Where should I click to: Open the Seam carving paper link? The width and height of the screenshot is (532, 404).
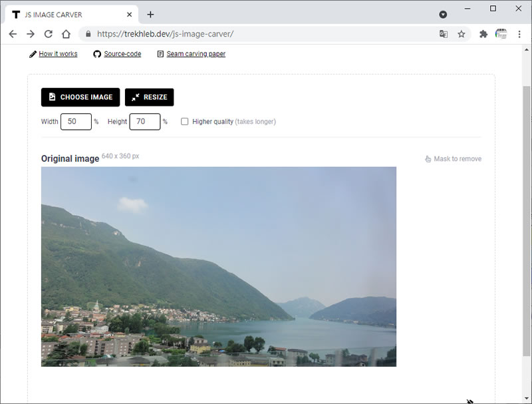point(196,54)
